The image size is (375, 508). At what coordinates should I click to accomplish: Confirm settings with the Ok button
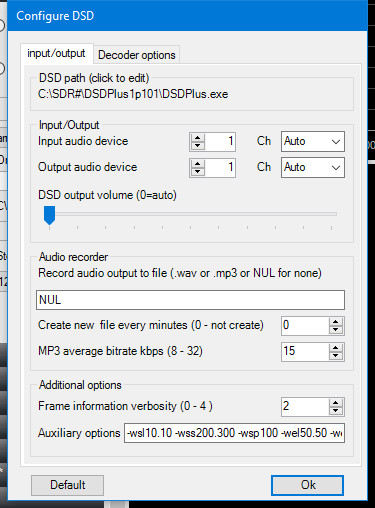307,485
